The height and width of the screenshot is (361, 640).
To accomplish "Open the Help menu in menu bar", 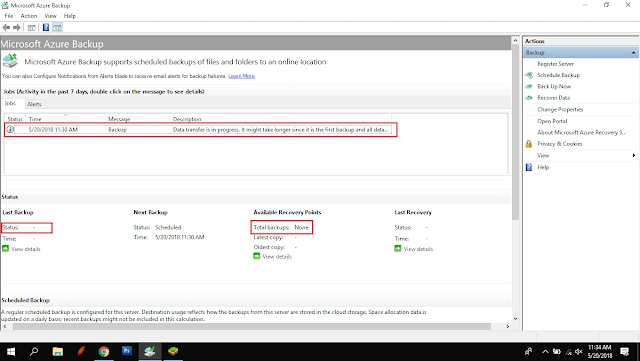I will (x=70, y=16).
